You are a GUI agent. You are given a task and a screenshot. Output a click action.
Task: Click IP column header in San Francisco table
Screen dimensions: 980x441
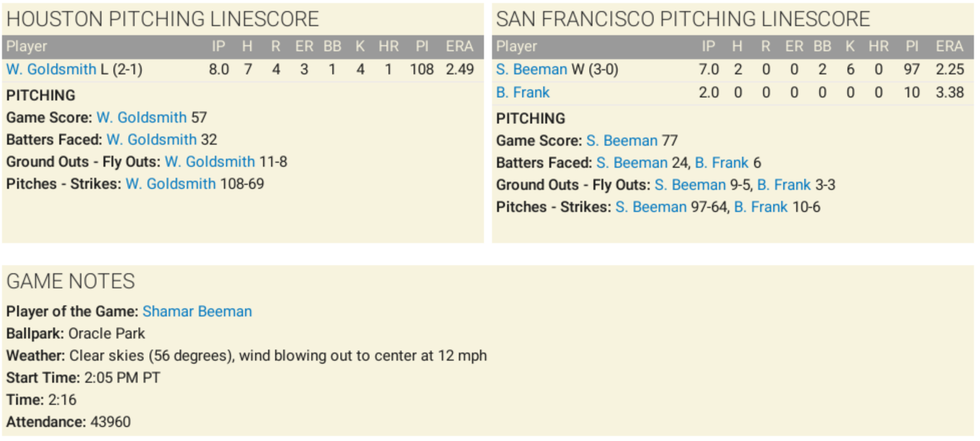(708, 46)
